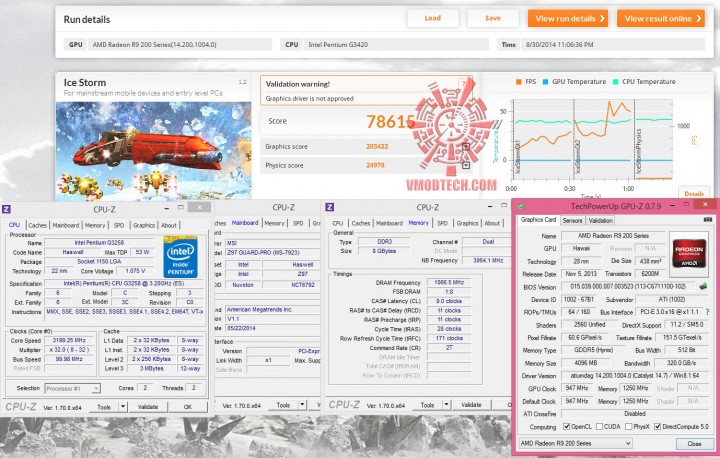
Task: Click the Driver Version field in GPU-Z
Action: [636, 375]
